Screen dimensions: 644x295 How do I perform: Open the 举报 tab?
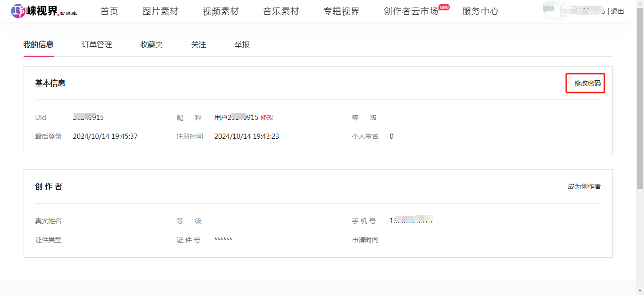(242, 45)
